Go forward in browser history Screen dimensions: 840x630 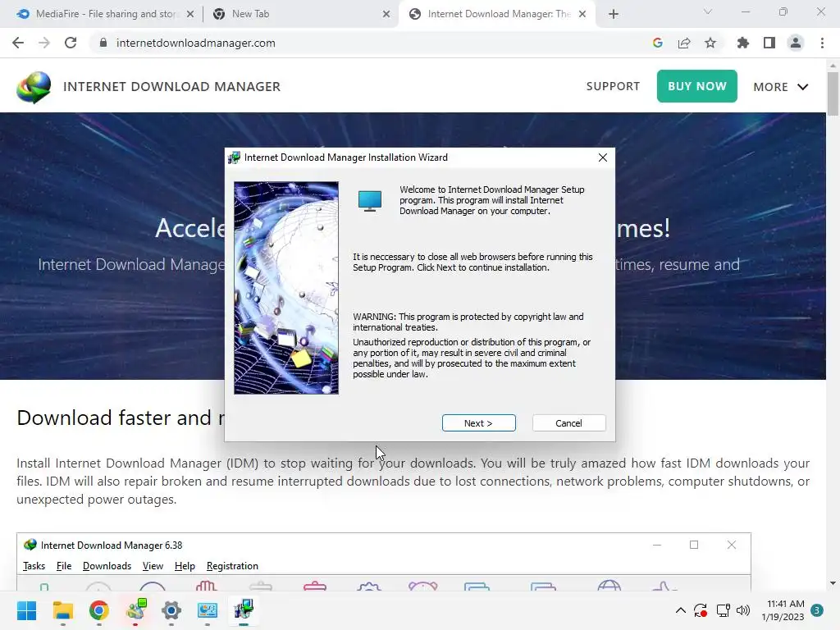(44, 43)
